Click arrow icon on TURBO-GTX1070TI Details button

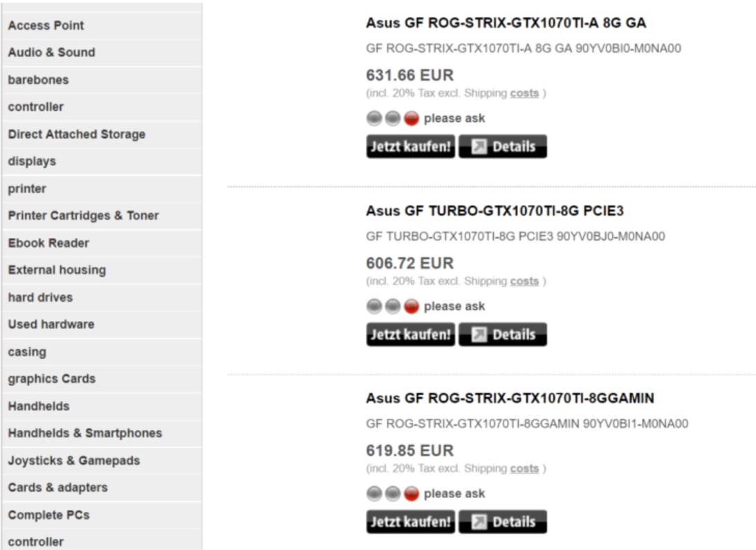pos(479,334)
